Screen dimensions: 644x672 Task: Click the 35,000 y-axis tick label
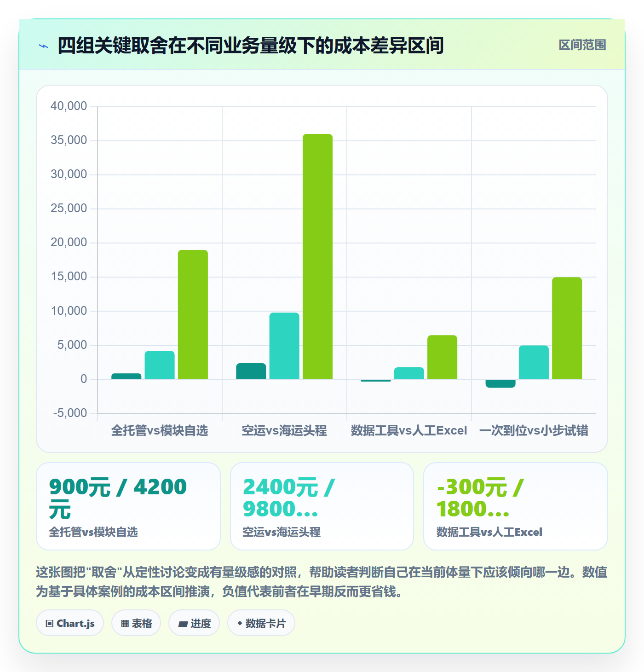point(69,140)
